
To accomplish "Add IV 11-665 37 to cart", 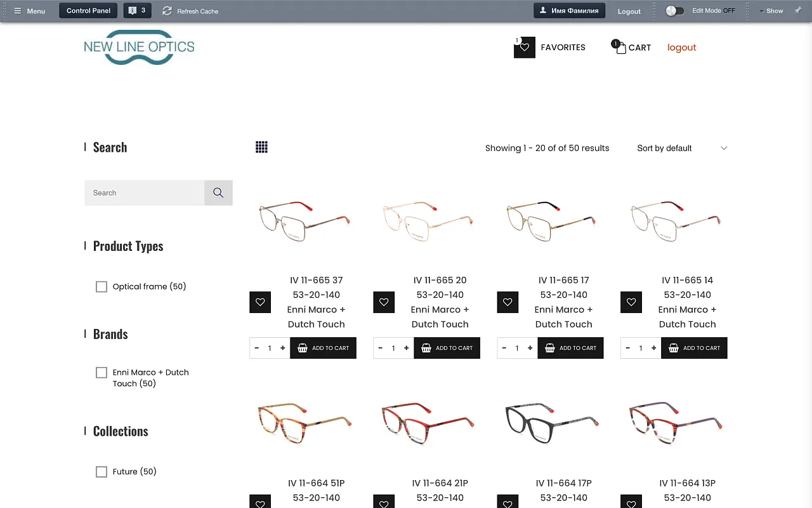I will tap(323, 348).
